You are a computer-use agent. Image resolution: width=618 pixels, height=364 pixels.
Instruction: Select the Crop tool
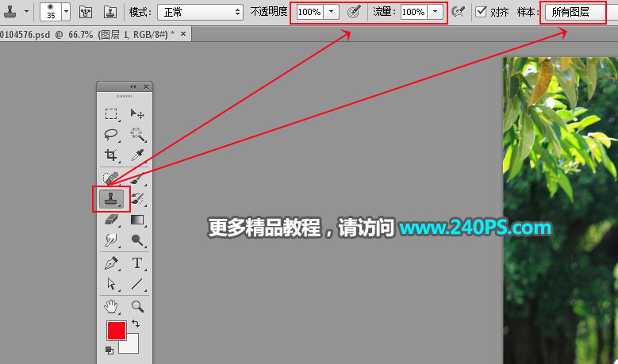111,155
